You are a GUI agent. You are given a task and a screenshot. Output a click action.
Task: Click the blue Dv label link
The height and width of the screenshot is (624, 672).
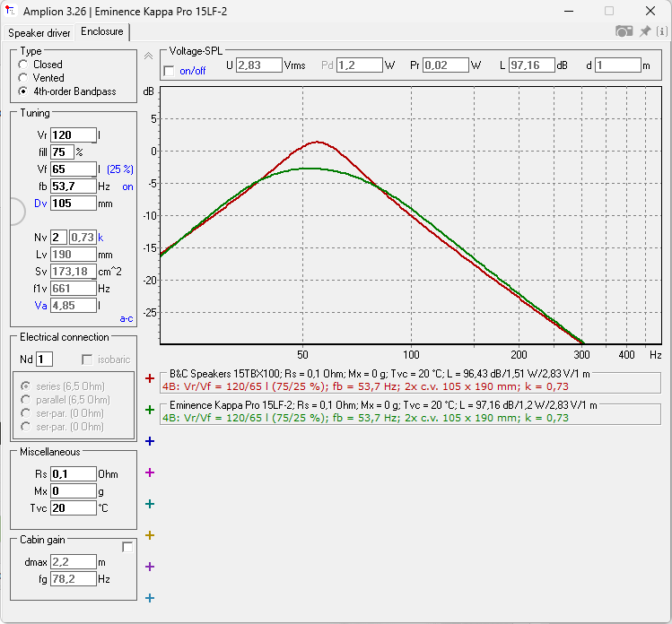40,204
